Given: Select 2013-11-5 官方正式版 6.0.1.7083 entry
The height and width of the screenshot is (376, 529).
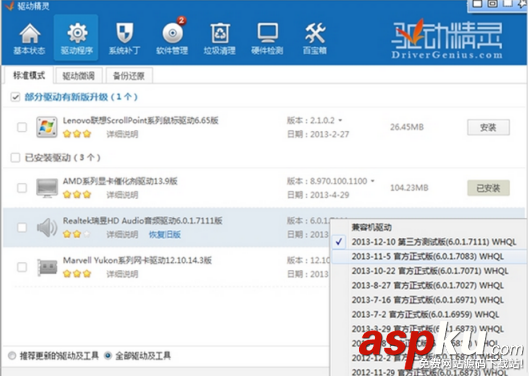Looking at the screenshot, I should pos(429,257).
